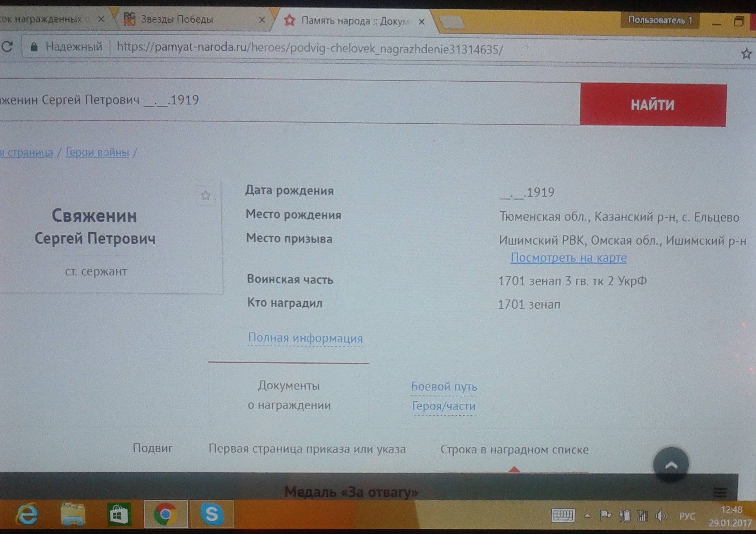Add Свяженин to favorites with star icon
The width and height of the screenshot is (756, 534).
coord(206,196)
